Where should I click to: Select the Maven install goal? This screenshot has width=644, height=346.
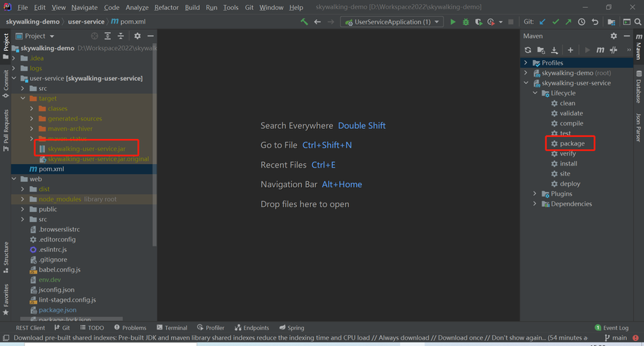tap(568, 164)
